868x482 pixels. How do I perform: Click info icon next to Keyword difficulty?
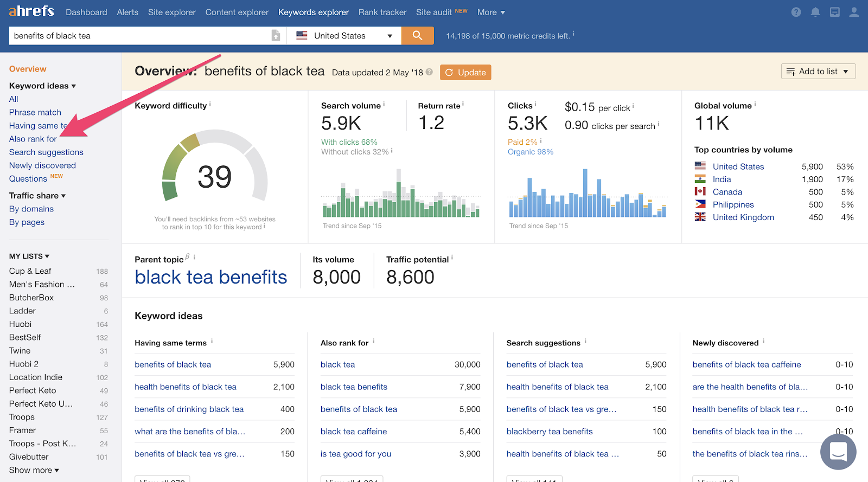pos(210,104)
